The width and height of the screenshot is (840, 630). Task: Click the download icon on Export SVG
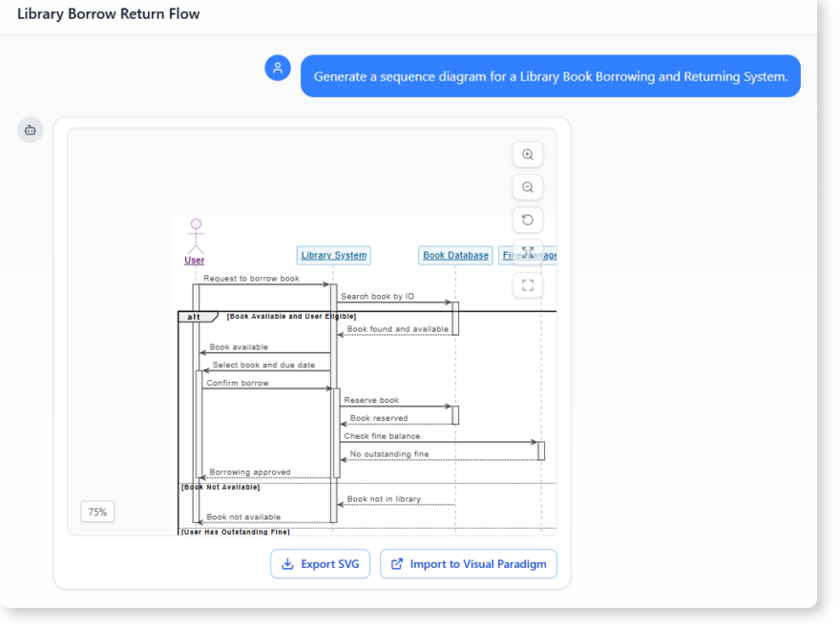tap(287, 564)
